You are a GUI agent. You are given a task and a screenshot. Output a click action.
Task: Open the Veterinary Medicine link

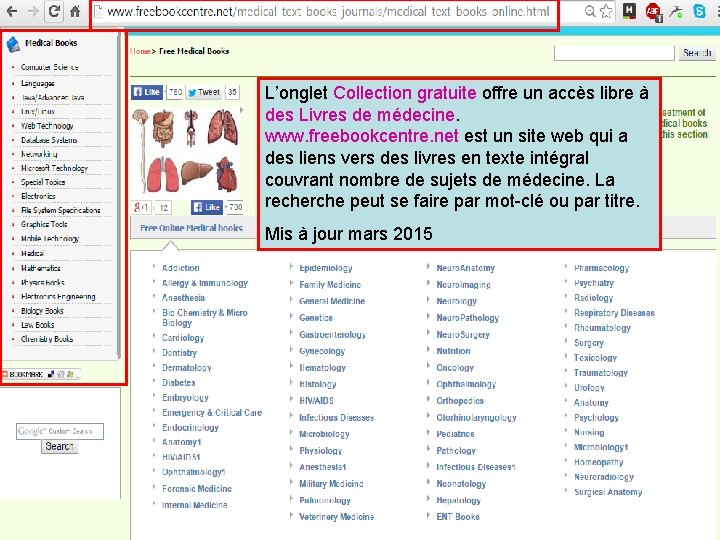point(336,517)
